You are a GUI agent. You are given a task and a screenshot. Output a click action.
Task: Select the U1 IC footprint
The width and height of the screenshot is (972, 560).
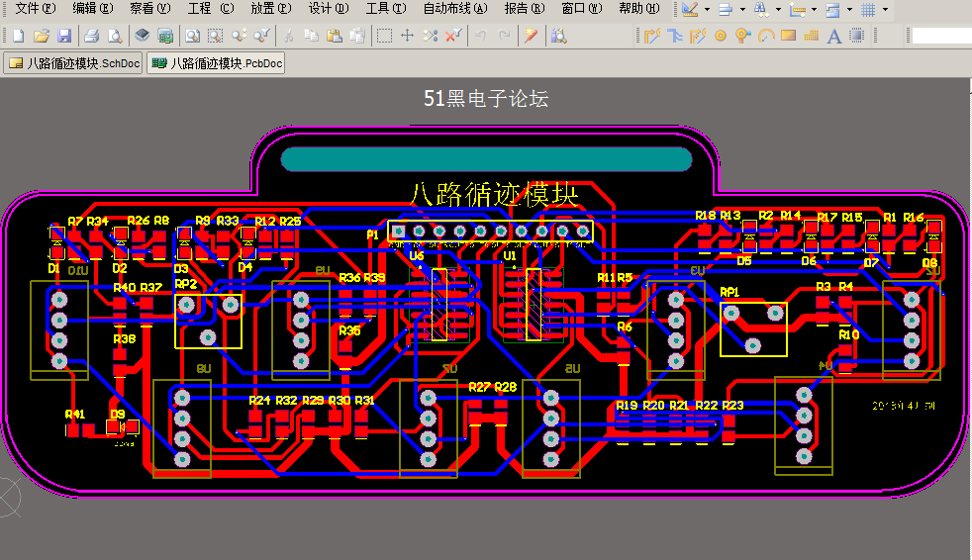click(534, 304)
